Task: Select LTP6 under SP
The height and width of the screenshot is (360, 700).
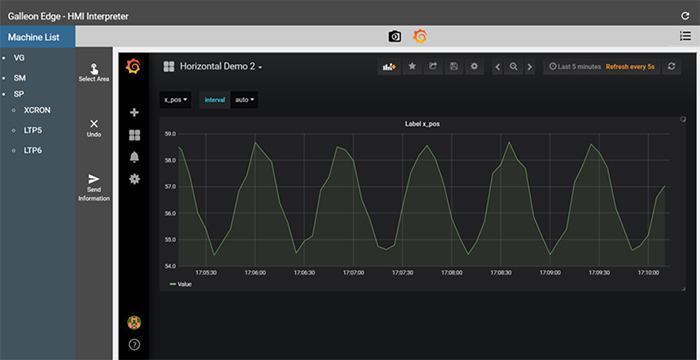Action: [x=33, y=151]
